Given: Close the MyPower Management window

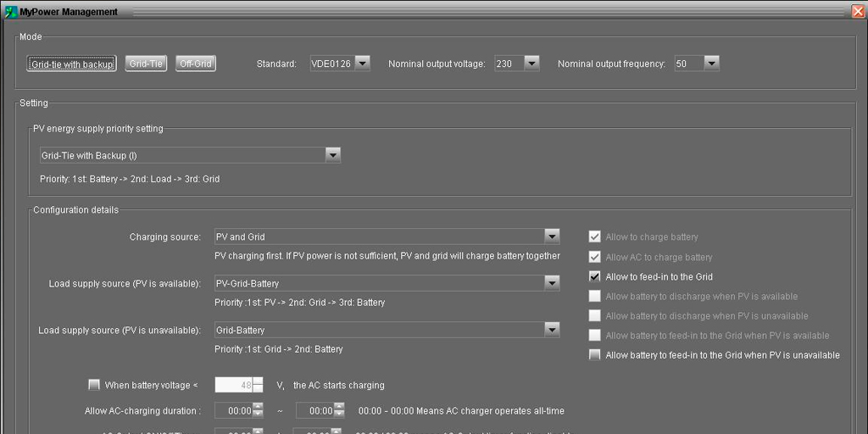Looking at the screenshot, I should tap(858, 12).
